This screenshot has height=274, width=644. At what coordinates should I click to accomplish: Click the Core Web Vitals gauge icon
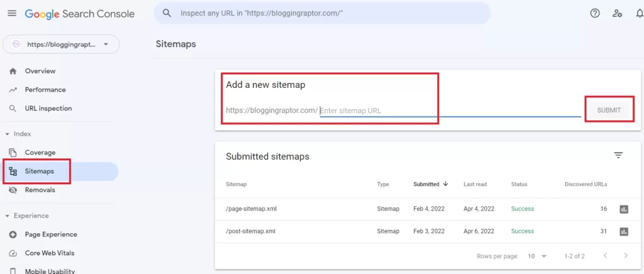point(13,253)
